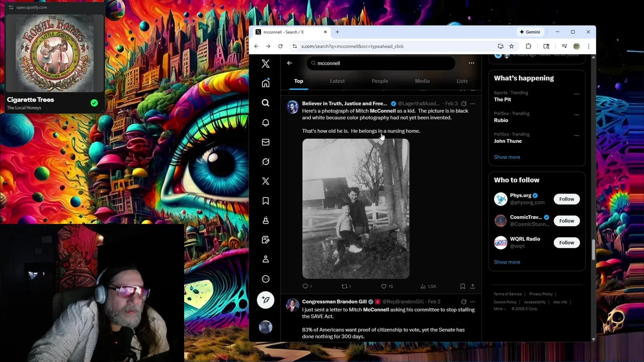Image resolution: width=644 pixels, height=362 pixels.
Task: Show more under Who to follow
Action: point(507,262)
